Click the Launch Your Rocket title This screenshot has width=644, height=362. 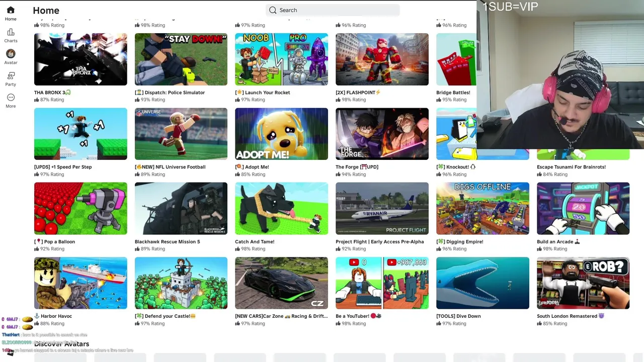coord(263,93)
